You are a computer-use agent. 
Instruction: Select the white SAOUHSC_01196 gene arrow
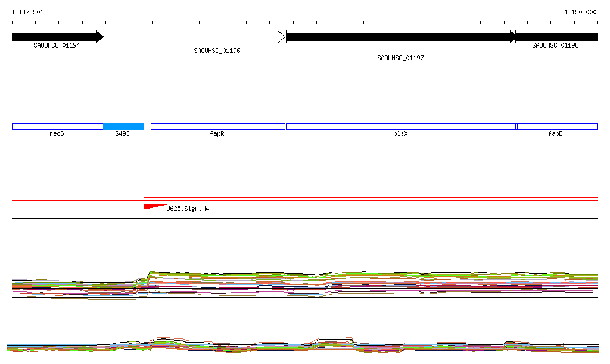pyautogui.click(x=217, y=37)
